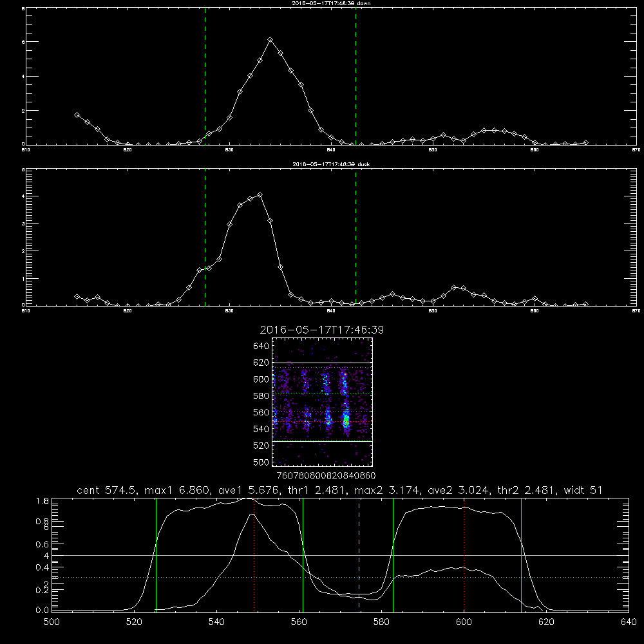The height and width of the screenshot is (644, 644).
Task: Click y-axis label '0.6' of bottom plot
Action: point(42,544)
